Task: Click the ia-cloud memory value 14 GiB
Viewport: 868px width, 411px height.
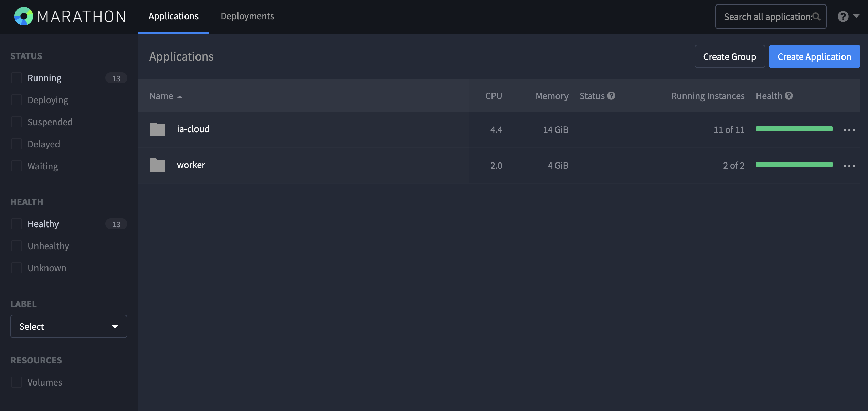Action: [x=556, y=130]
